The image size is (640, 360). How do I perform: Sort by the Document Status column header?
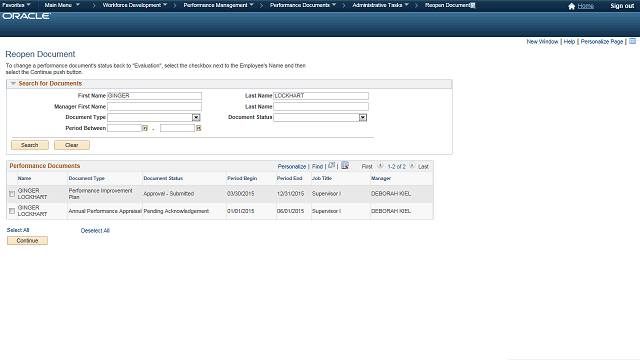163,178
